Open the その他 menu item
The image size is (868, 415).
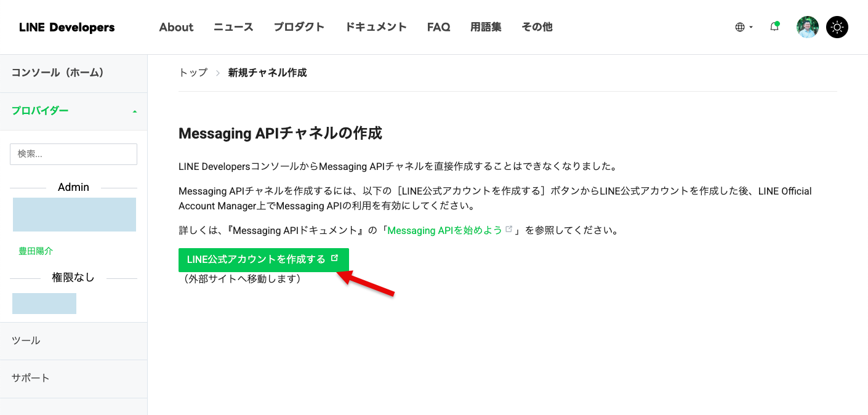537,27
